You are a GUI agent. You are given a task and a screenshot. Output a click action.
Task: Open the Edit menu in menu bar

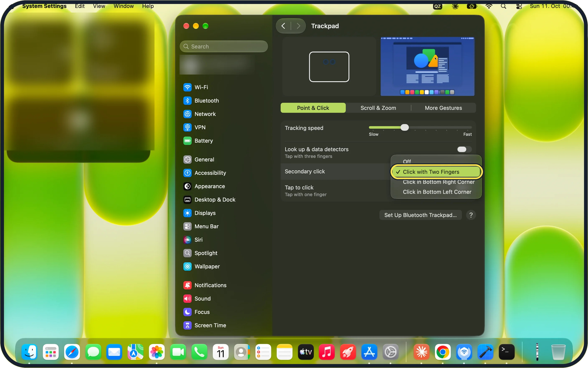80,6
